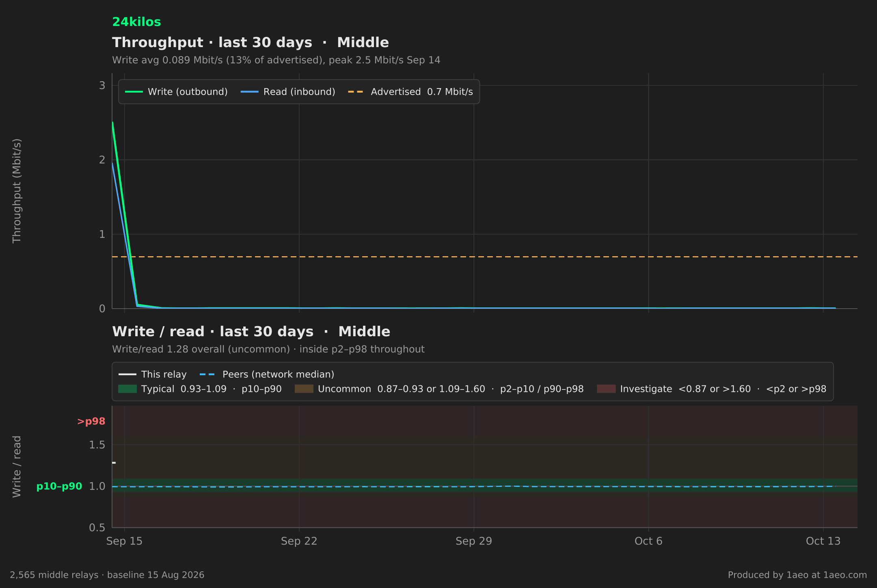
Task: Click the brown Uncommon band swatch
Action: click(x=304, y=389)
